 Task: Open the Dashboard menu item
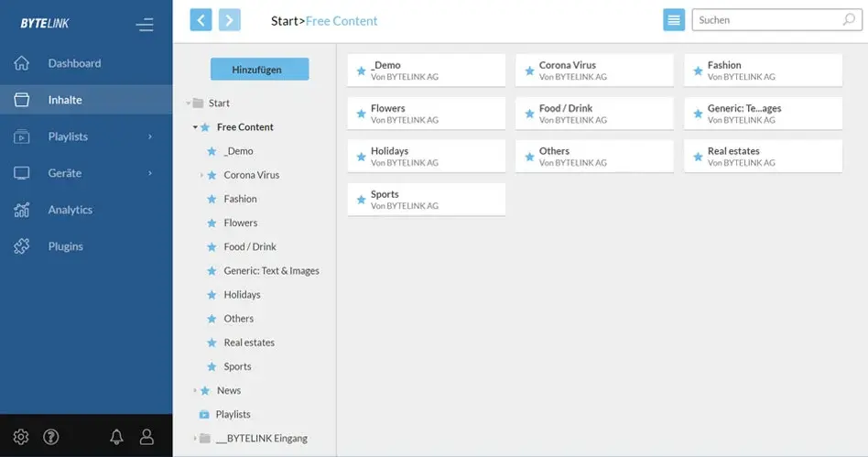point(86,63)
